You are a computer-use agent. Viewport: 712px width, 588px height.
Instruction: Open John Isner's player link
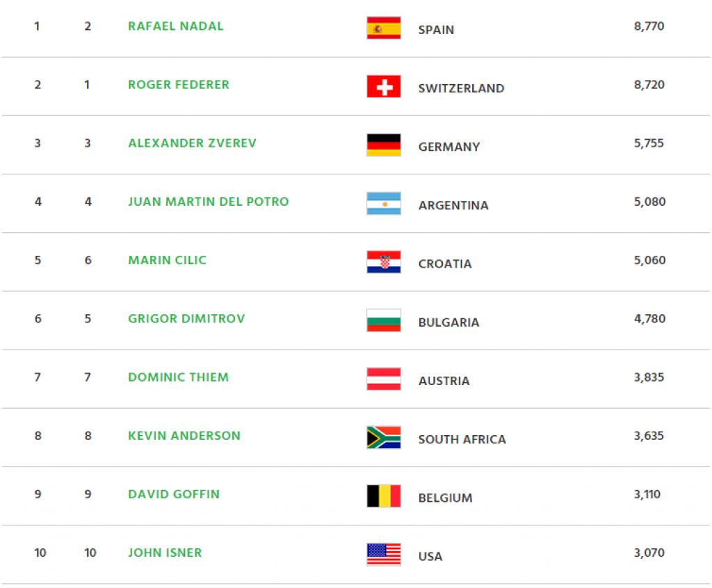click(x=165, y=553)
